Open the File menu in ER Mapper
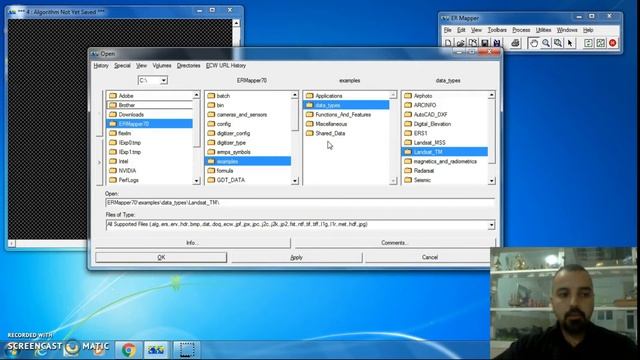This screenshot has height=360, width=640. (448, 30)
